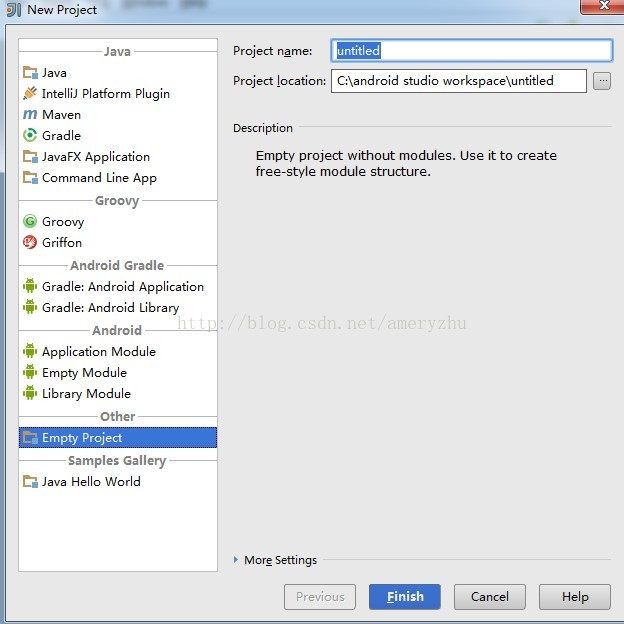Viewport: 624px width, 624px height.
Task: Click highlighted 'Empty Project' label
Action: (82, 438)
